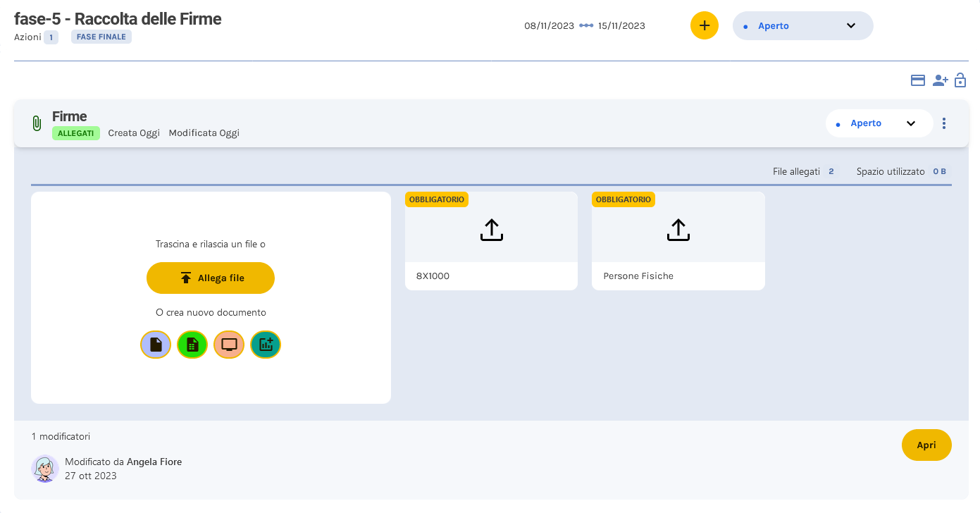Click Angela Fiore's avatar
The height and width of the screenshot is (513, 980).
click(x=45, y=469)
